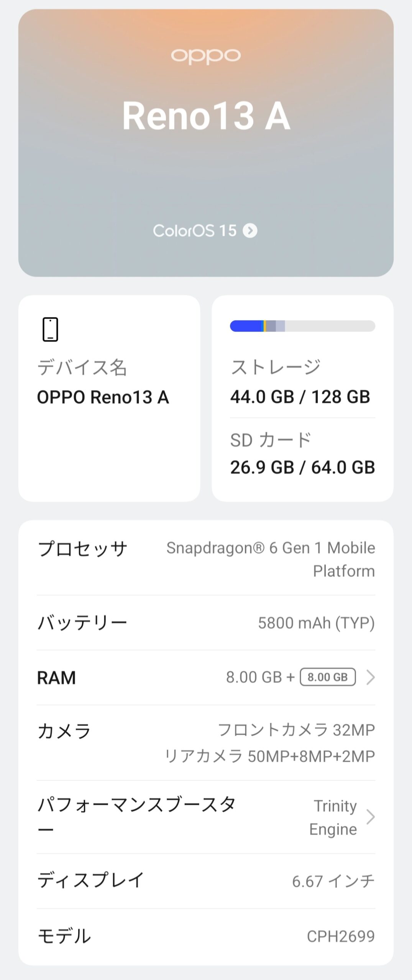Tap the phone device icon

50,329
